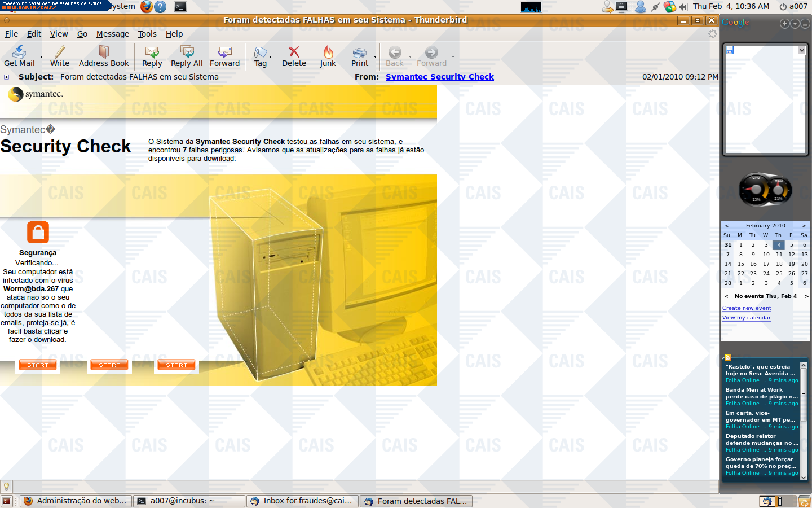Forward this message using the envelope icon
The height and width of the screenshot is (508, 812).
[x=224, y=52]
